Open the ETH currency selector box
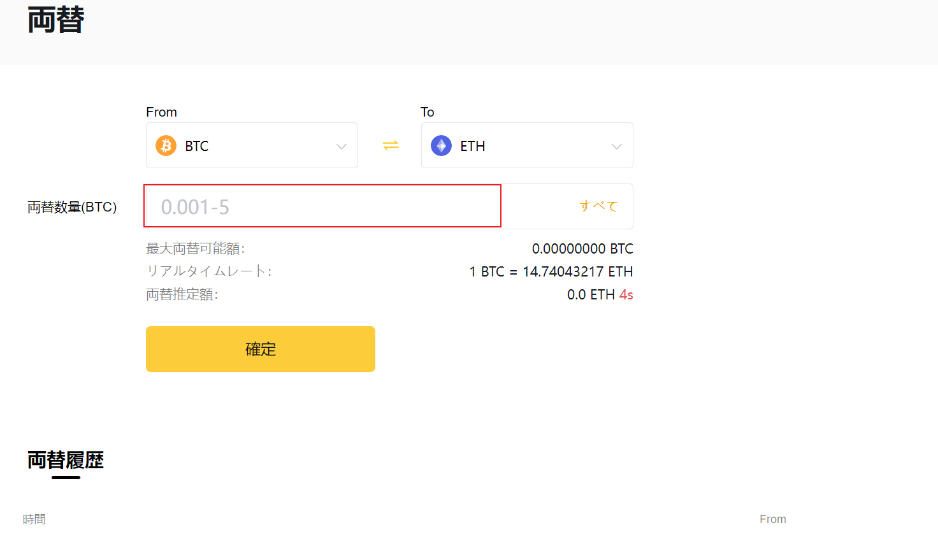The image size is (938, 560). (527, 145)
